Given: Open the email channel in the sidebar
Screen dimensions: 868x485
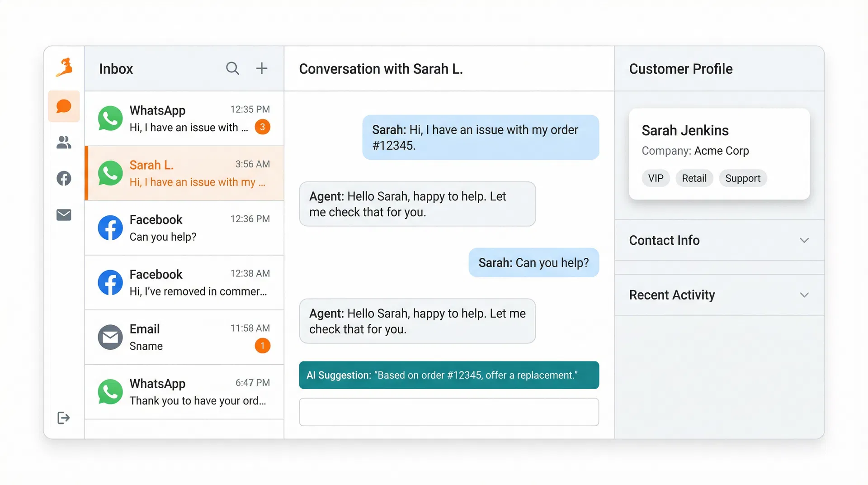Looking at the screenshot, I should [x=63, y=215].
